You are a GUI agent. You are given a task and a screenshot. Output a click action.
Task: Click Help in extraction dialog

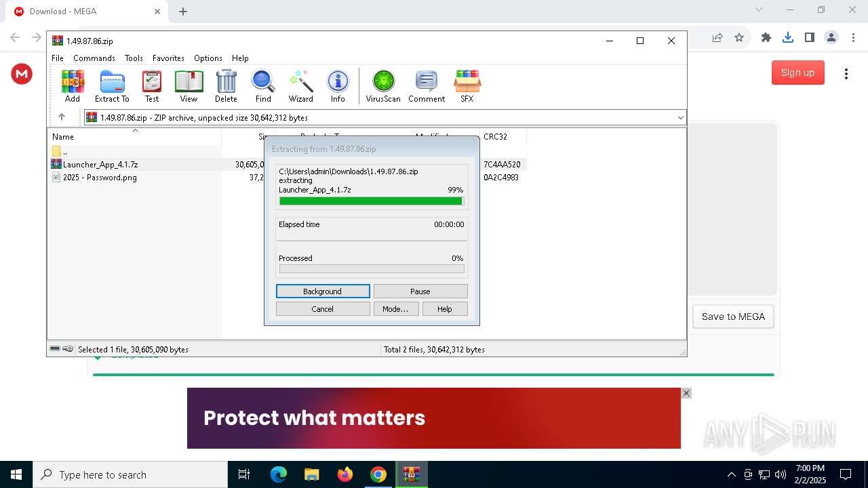coord(445,309)
